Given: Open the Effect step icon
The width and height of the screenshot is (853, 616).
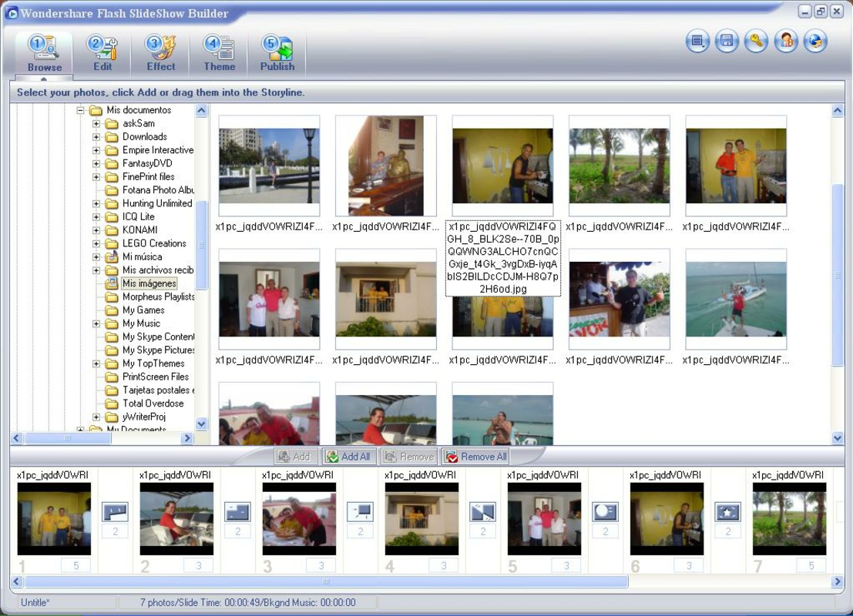Looking at the screenshot, I should click(x=160, y=49).
